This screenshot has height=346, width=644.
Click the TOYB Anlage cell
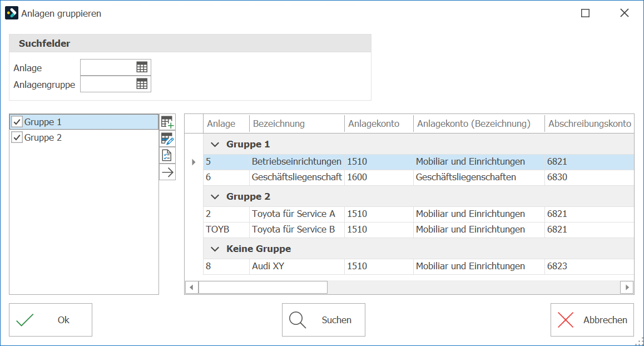(x=226, y=230)
